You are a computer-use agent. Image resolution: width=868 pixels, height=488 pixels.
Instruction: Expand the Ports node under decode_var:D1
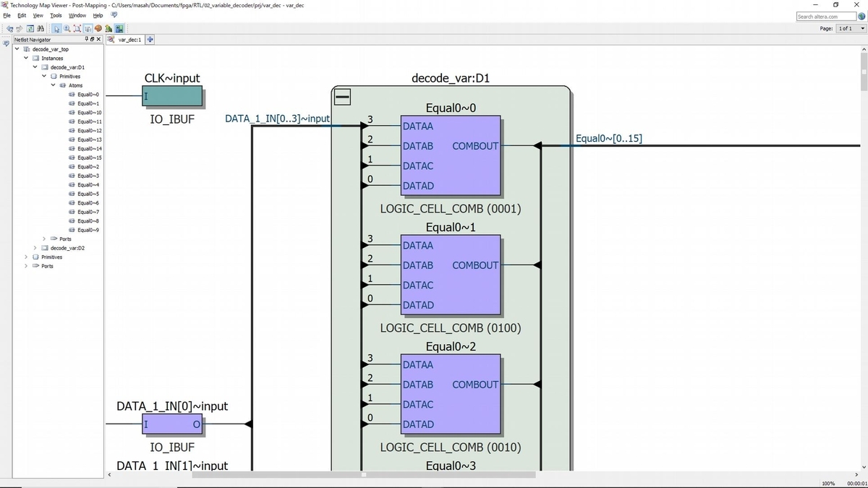pos(44,239)
